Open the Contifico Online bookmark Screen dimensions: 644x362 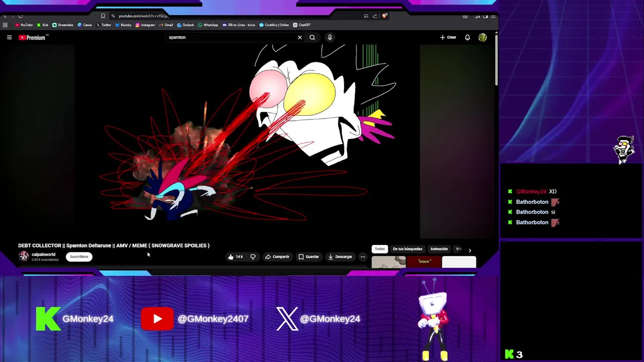(274, 25)
